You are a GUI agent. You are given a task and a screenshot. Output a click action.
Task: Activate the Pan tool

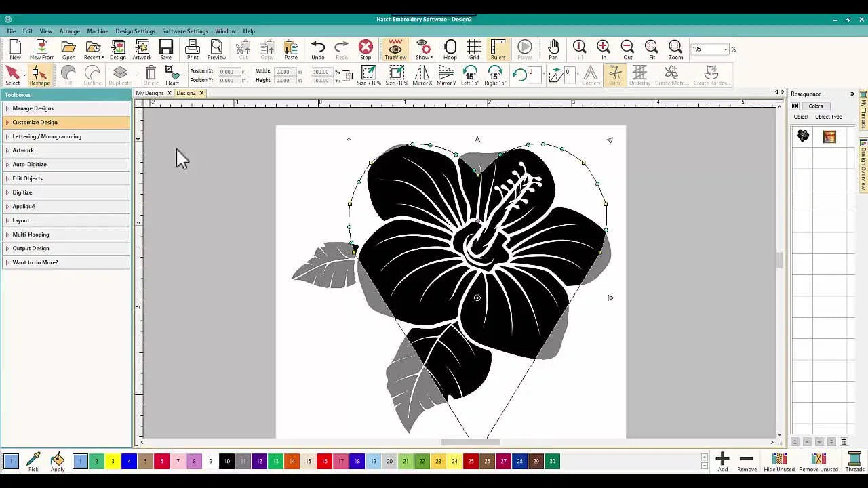tap(553, 49)
